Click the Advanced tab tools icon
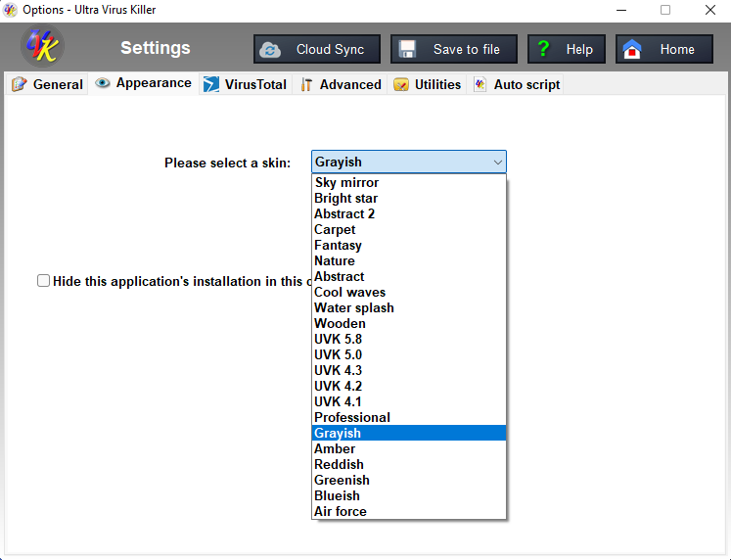 click(x=306, y=84)
